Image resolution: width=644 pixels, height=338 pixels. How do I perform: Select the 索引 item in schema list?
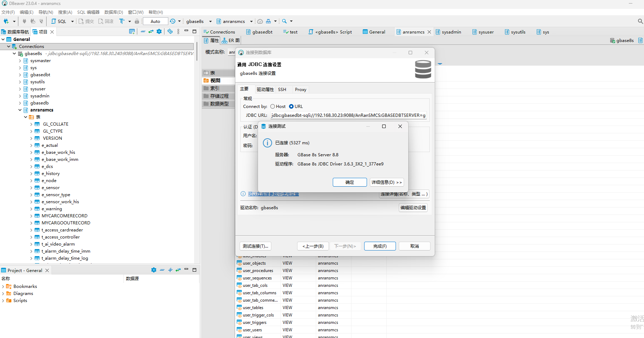(x=218, y=88)
